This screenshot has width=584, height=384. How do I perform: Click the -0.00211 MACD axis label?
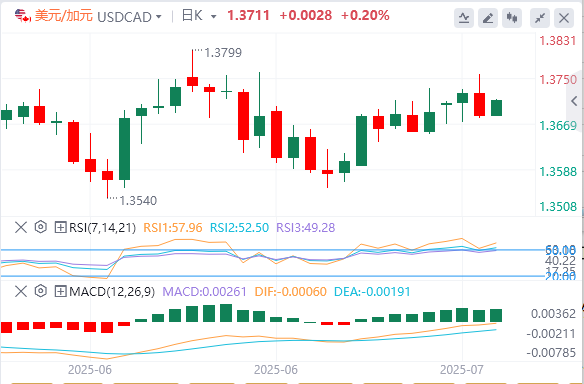click(551, 333)
